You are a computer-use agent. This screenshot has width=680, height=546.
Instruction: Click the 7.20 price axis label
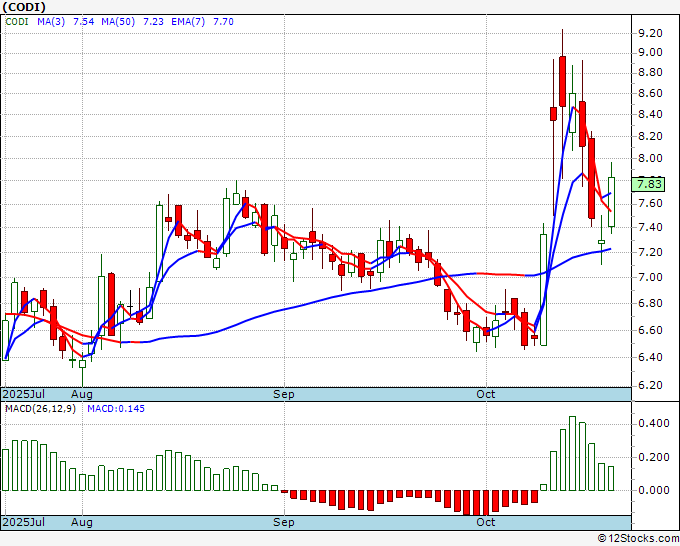tap(650, 252)
